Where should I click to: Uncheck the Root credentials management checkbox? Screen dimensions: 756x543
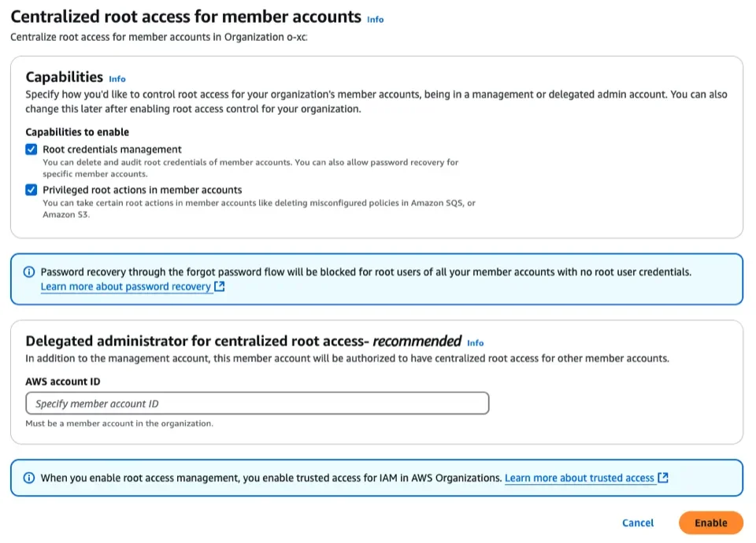(31, 150)
